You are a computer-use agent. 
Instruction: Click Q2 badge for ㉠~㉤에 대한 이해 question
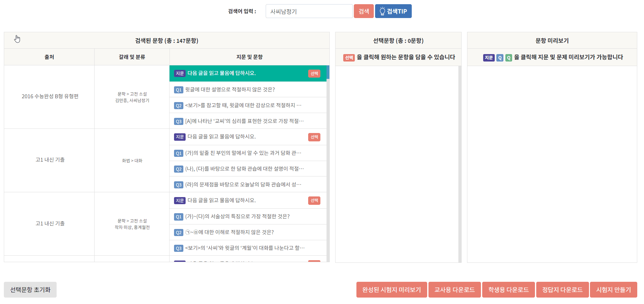pyautogui.click(x=179, y=233)
